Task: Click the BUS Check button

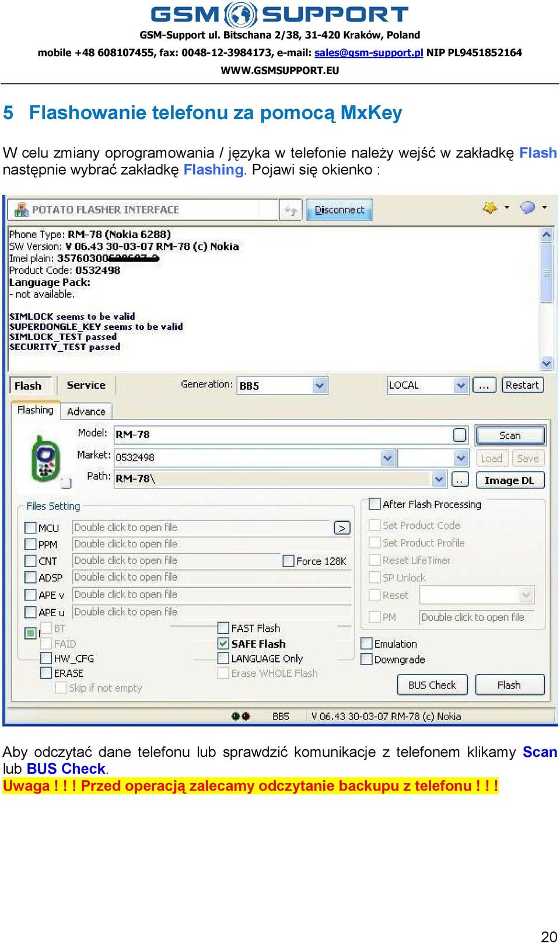Action: pyautogui.click(x=432, y=685)
